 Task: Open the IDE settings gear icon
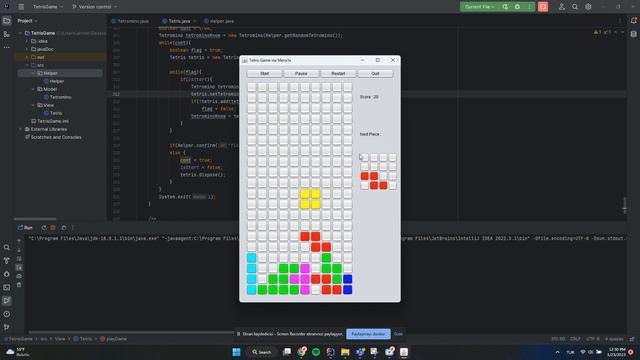click(588, 7)
